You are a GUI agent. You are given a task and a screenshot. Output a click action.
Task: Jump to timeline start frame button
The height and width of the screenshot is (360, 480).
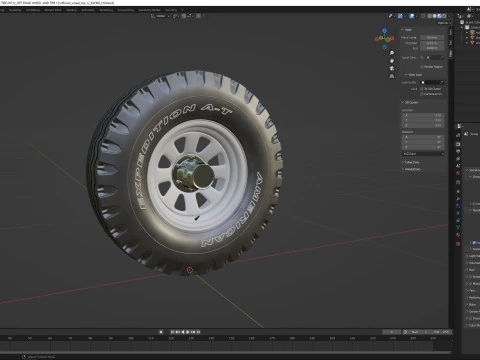(x=172, y=332)
